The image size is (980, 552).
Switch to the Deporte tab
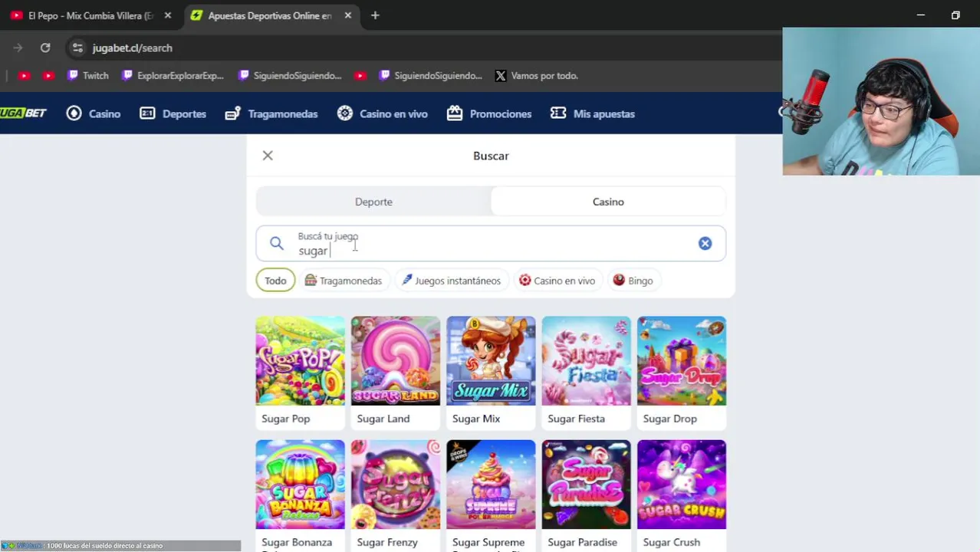pos(373,202)
